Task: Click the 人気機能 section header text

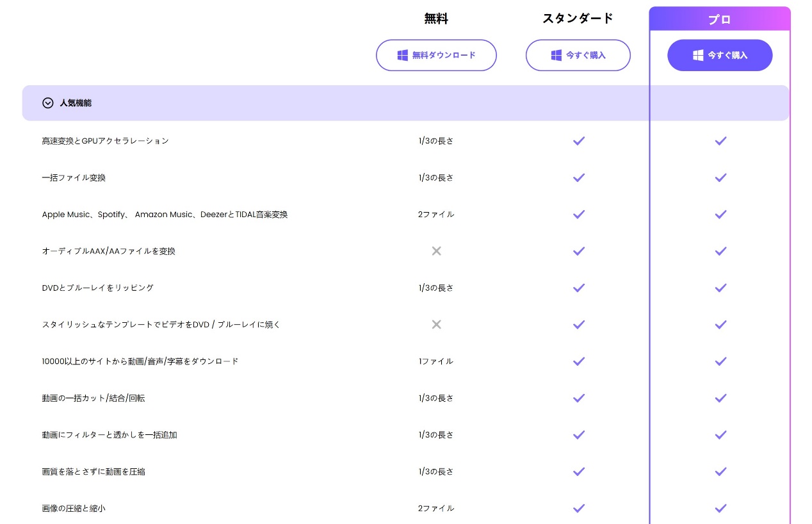Action: 76,102
